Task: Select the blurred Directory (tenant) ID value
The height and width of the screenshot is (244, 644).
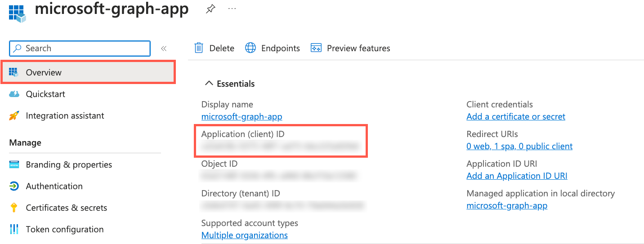Action: [282, 206]
